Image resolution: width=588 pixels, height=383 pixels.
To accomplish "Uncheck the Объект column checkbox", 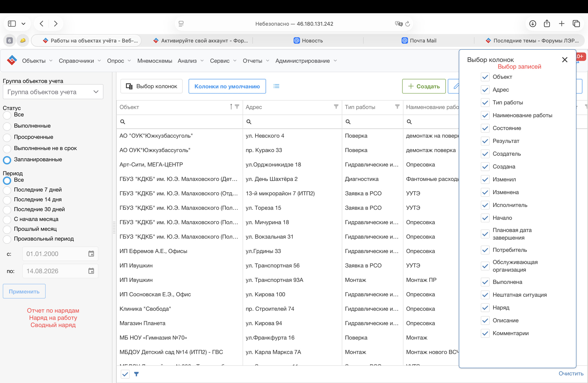I will (x=485, y=77).
